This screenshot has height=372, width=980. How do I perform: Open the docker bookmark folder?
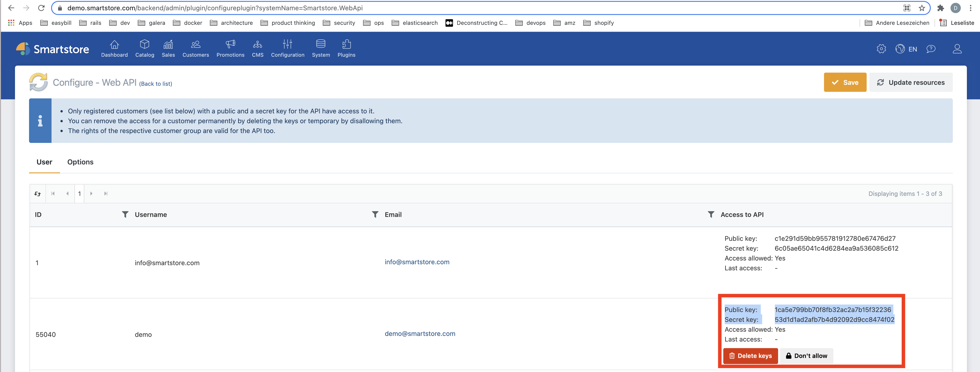point(188,23)
